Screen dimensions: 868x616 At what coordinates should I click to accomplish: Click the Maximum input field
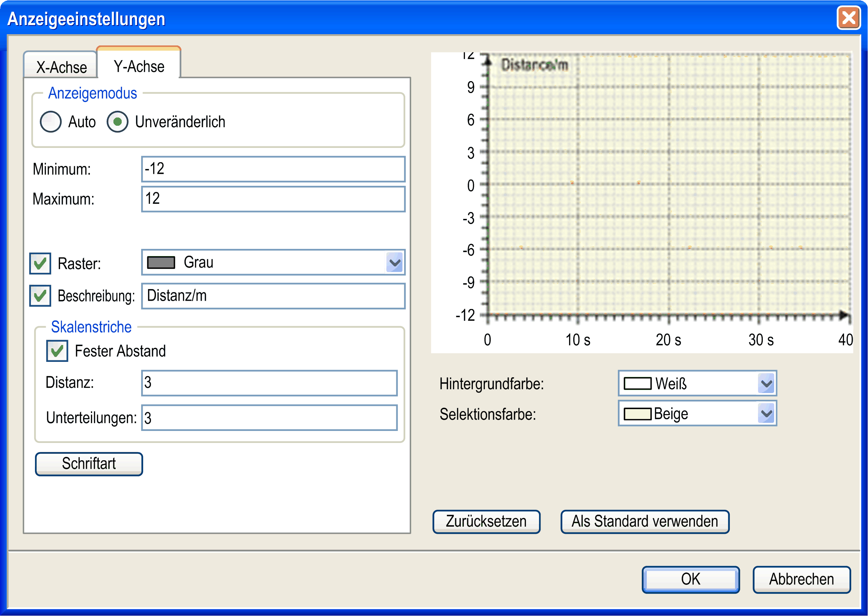click(x=273, y=199)
